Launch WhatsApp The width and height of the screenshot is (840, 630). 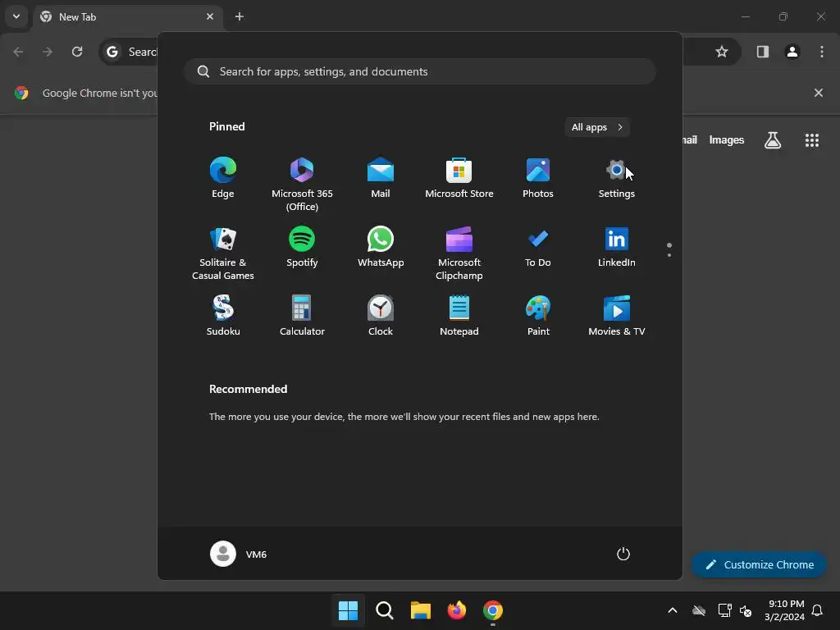pyautogui.click(x=381, y=248)
